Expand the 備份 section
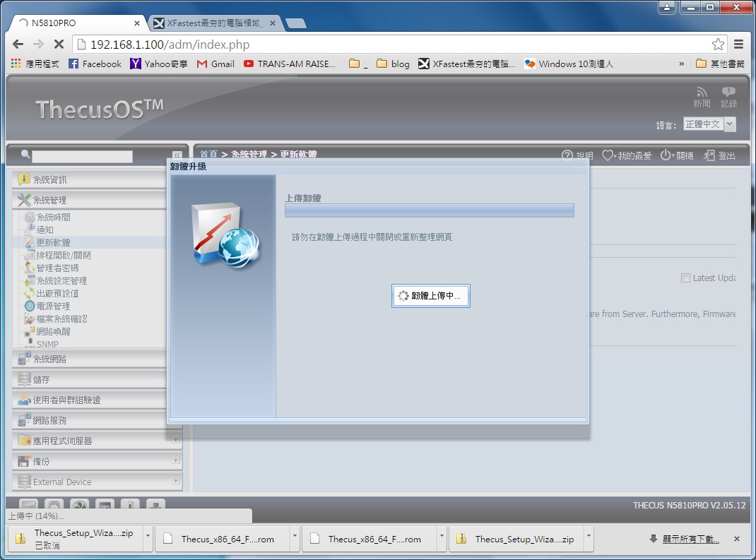Screen dimensions: 756x560 coord(98,461)
